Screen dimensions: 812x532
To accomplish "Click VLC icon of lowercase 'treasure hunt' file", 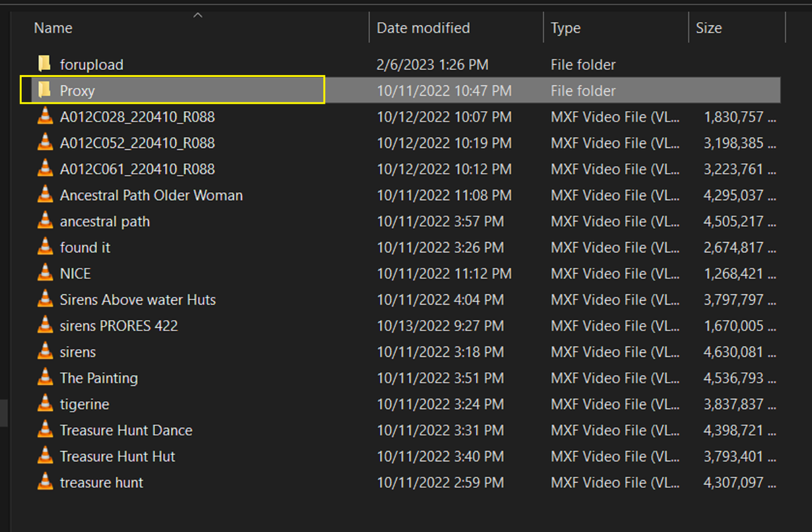I will pyautogui.click(x=45, y=482).
